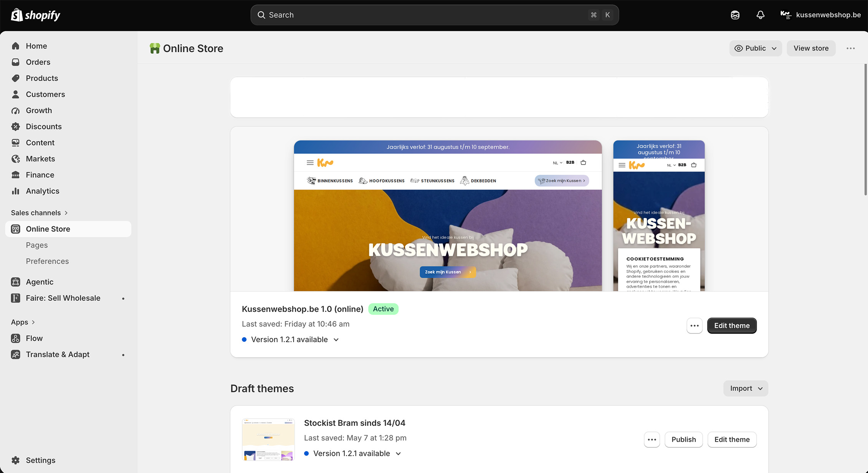
Task: Edit the Kussenwebshop.be 1.0 active theme
Action: click(732, 326)
